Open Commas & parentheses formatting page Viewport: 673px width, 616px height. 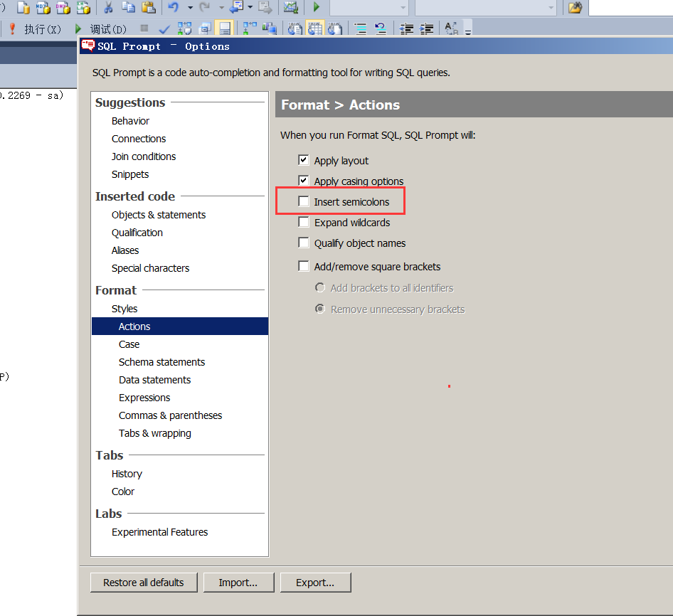[x=171, y=415]
